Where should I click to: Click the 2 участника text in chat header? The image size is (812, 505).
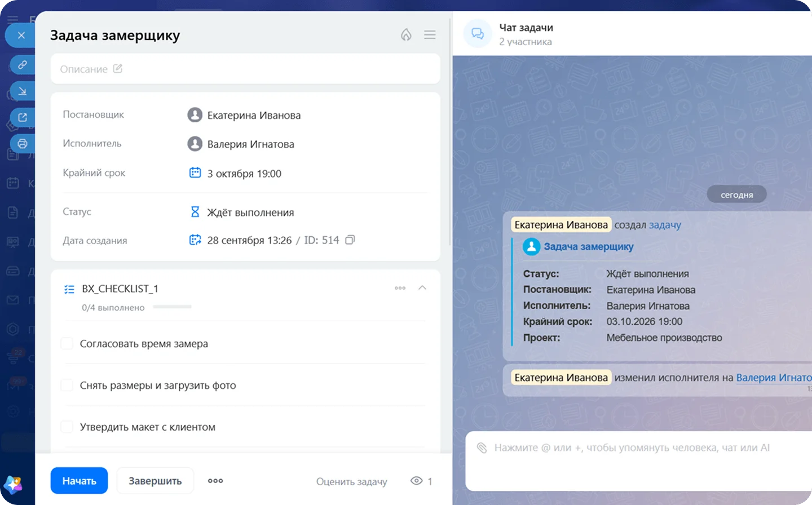[x=526, y=42]
